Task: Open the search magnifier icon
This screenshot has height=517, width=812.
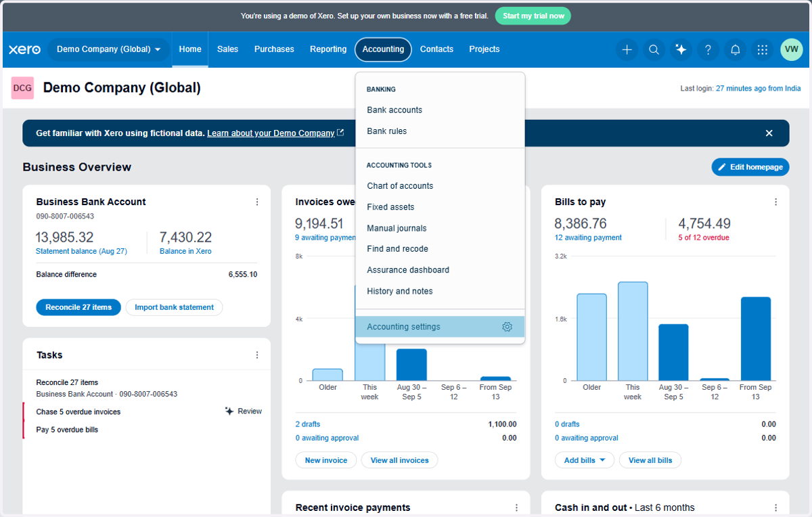Action: [654, 49]
